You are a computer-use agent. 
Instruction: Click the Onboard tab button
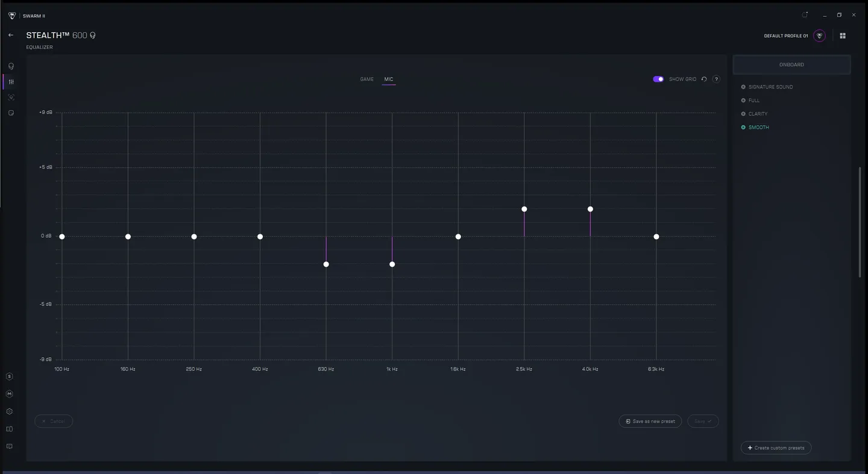791,64
